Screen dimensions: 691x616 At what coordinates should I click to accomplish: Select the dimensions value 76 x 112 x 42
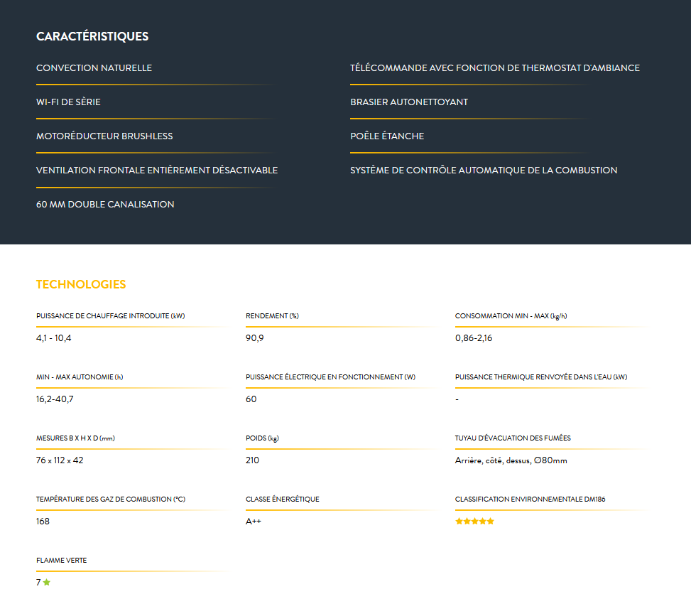(60, 460)
